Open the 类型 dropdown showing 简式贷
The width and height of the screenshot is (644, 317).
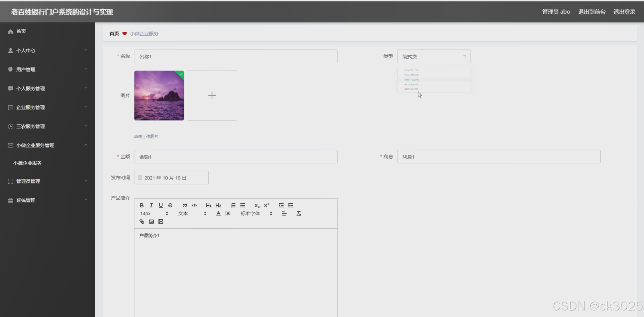click(x=434, y=56)
